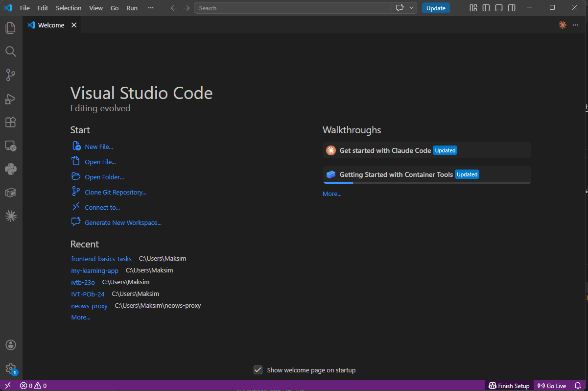The image size is (588, 391).
Task: Open the Python view in activity bar
Action: point(11,169)
